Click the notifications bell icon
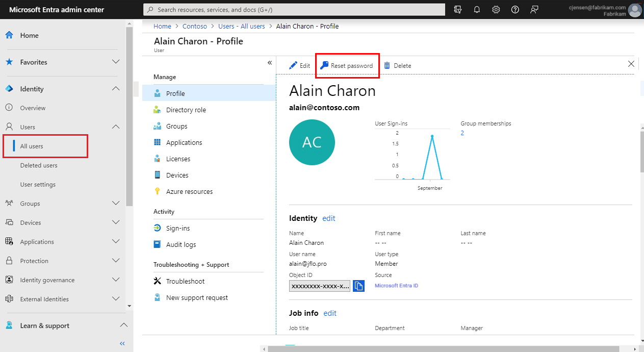 [477, 10]
